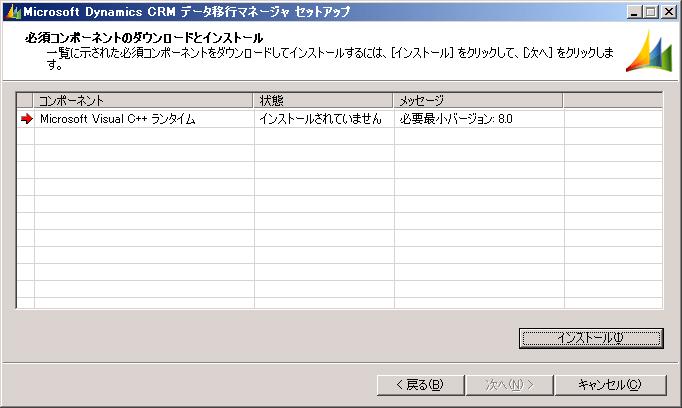Click the インストール button
Screen dimensions: 682x408
pos(591,338)
